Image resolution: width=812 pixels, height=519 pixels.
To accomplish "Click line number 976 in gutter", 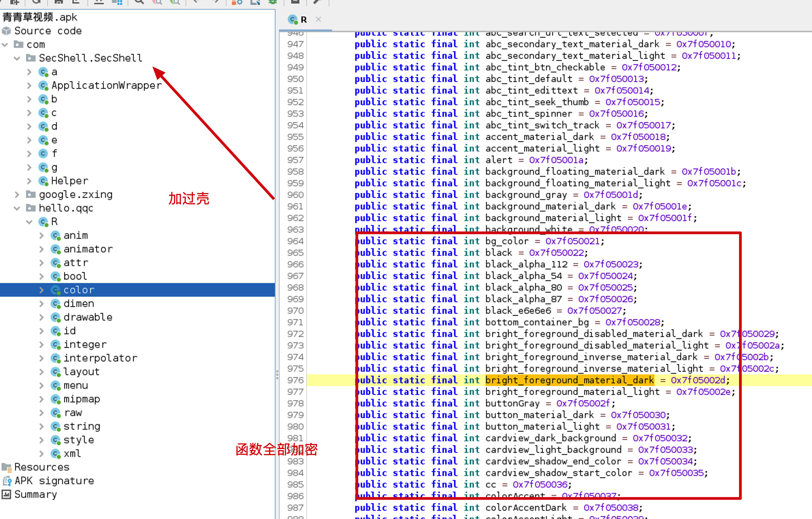I will pyautogui.click(x=295, y=380).
